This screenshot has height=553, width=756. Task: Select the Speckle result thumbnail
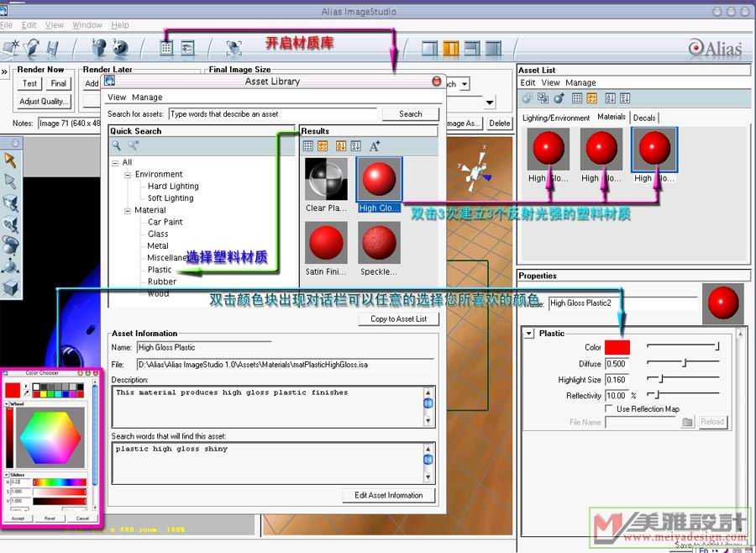click(x=379, y=243)
